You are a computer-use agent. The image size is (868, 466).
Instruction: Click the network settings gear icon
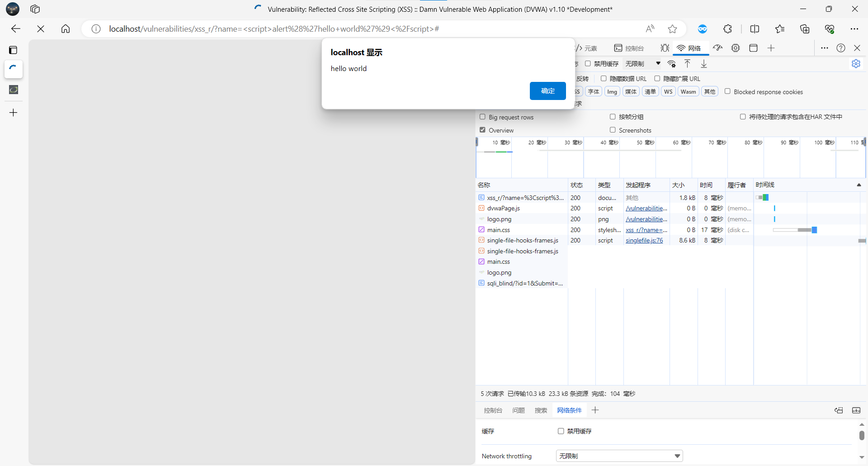click(856, 64)
